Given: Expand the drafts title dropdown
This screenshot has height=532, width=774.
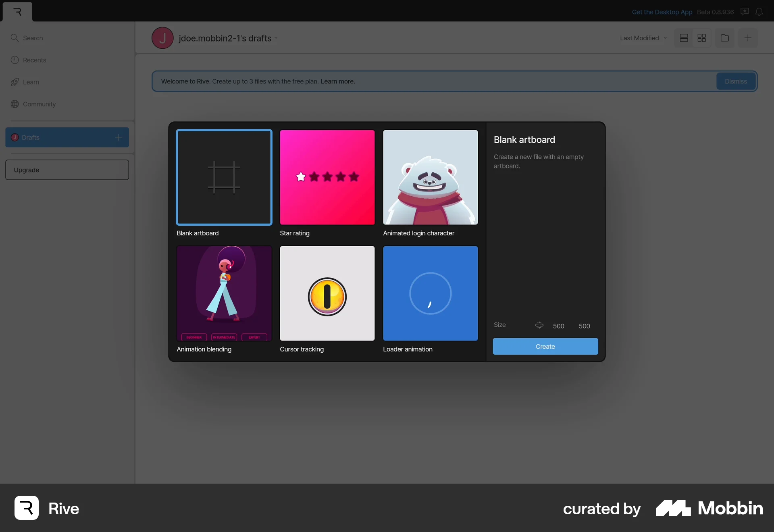Looking at the screenshot, I should pos(276,38).
